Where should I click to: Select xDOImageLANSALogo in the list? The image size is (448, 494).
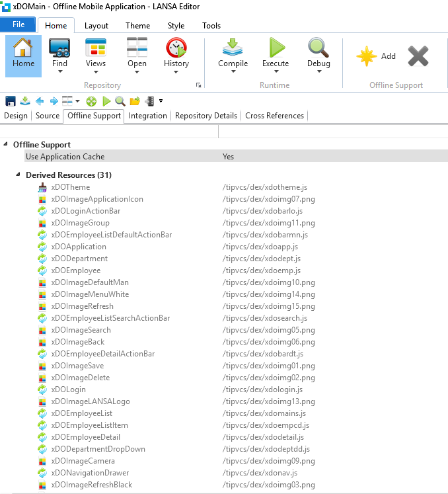tap(91, 401)
